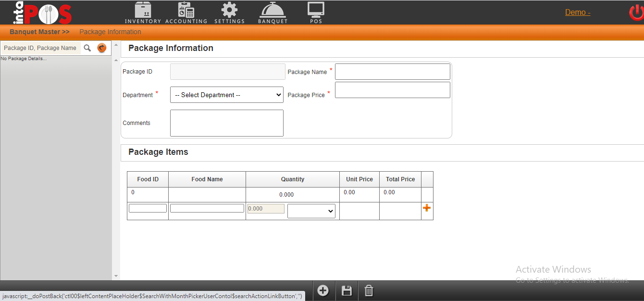Screen dimensions: 644x301
Task: Click the Banquet Master breadcrumb
Action: coord(39,32)
